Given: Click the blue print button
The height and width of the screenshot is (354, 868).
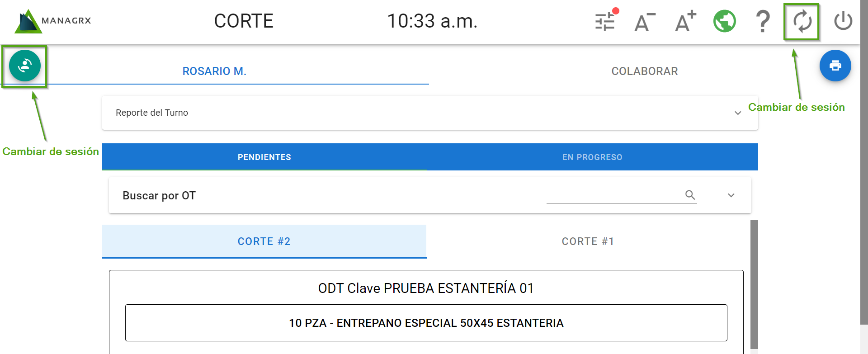Looking at the screenshot, I should 835,66.
